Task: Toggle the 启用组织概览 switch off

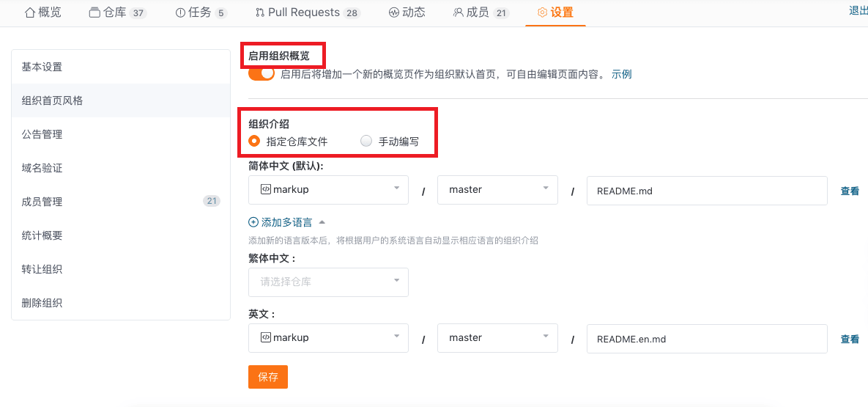Action: [x=261, y=74]
